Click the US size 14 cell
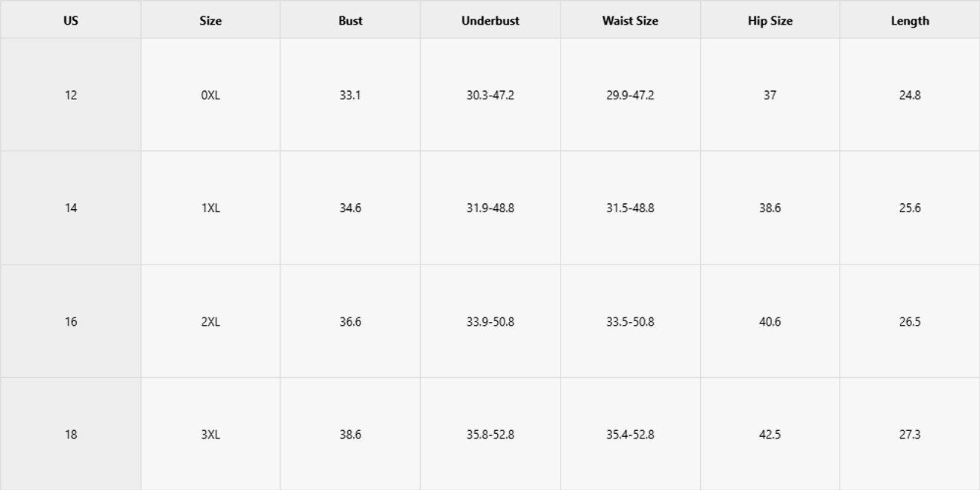Image resolution: width=980 pixels, height=490 pixels. point(71,208)
